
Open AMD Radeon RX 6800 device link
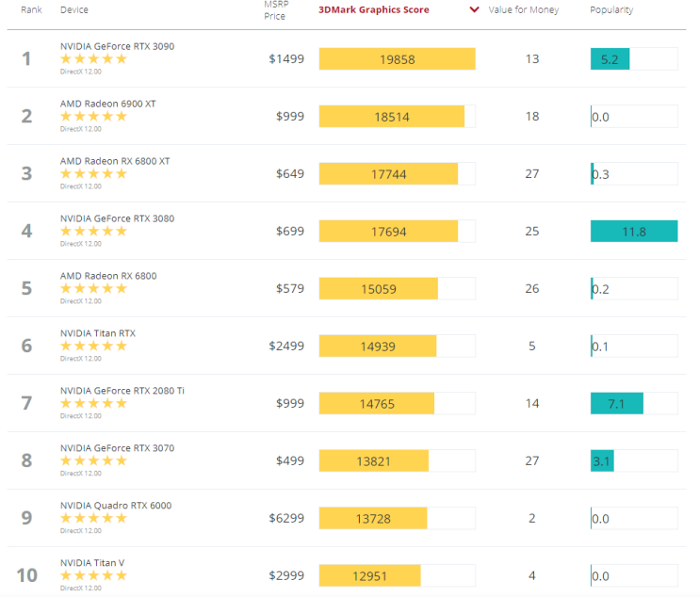coord(108,276)
